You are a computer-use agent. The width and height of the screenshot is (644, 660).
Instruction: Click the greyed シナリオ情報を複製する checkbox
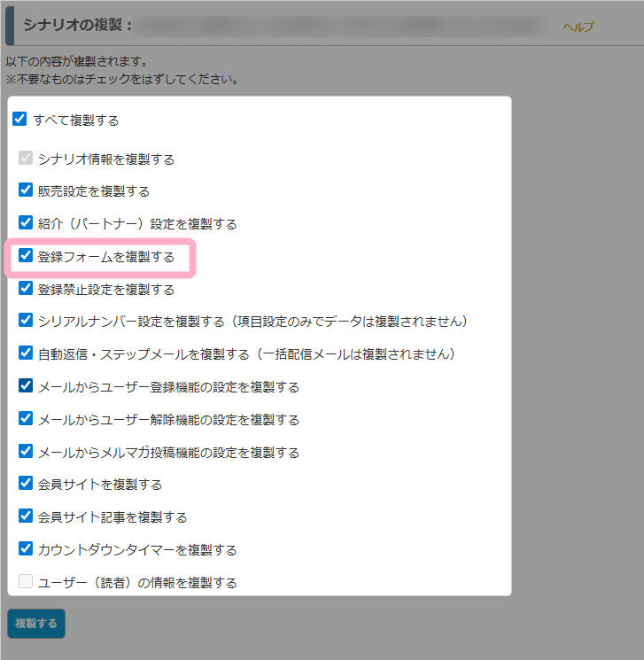(x=26, y=159)
